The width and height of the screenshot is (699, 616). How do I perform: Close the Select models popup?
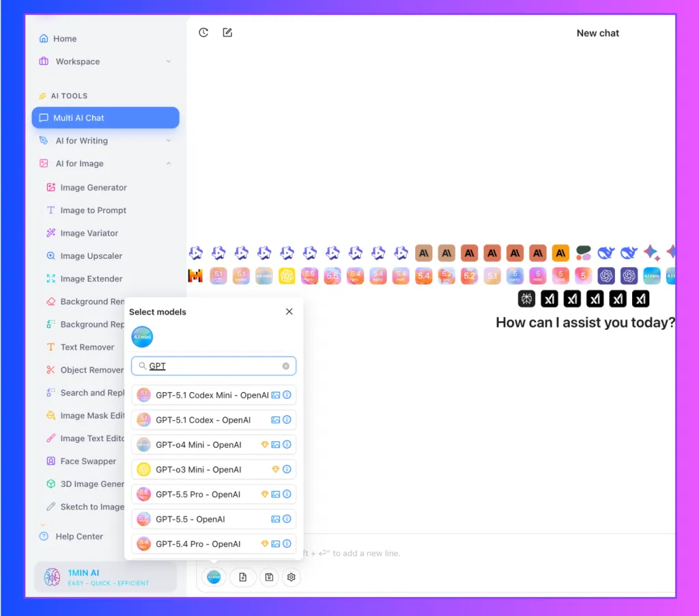(x=289, y=311)
